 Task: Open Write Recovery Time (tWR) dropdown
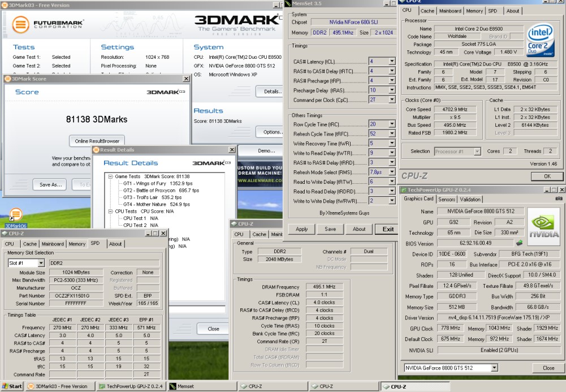(392, 143)
